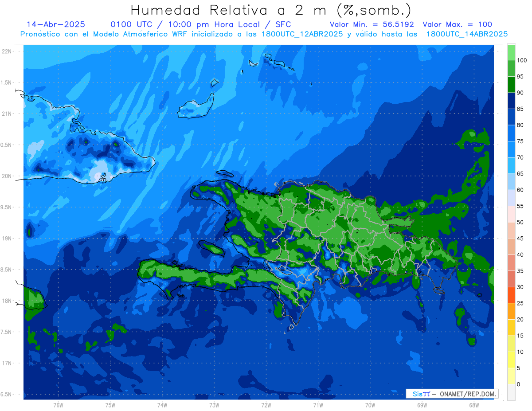Click the golden swatch between 15 and 20

click(511, 327)
